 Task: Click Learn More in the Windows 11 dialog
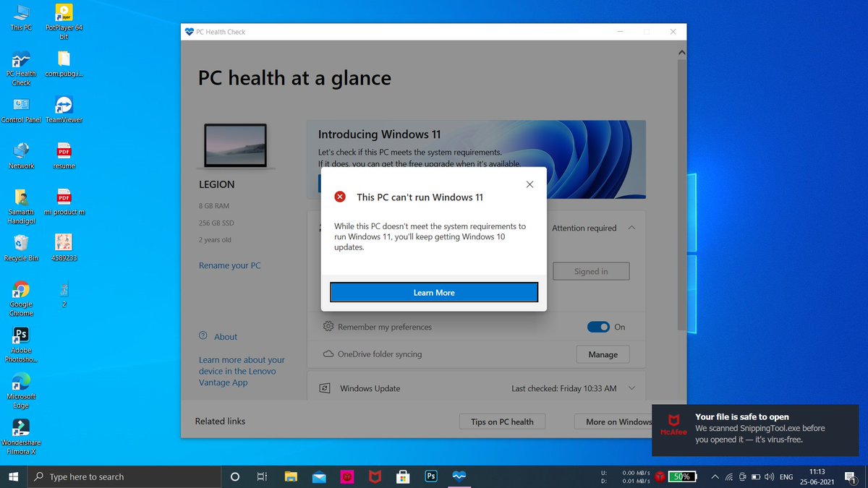pyautogui.click(x=434, y=292)
